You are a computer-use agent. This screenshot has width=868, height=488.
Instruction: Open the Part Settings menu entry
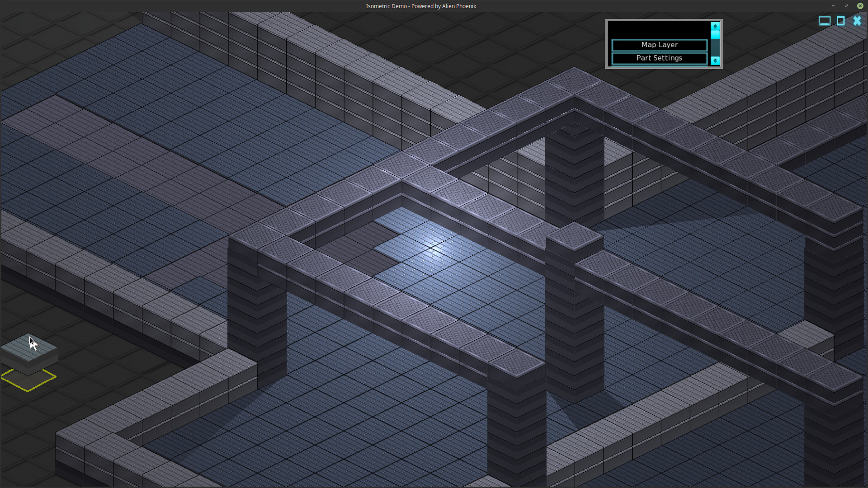pyautogui.click(x=659, y=58)
